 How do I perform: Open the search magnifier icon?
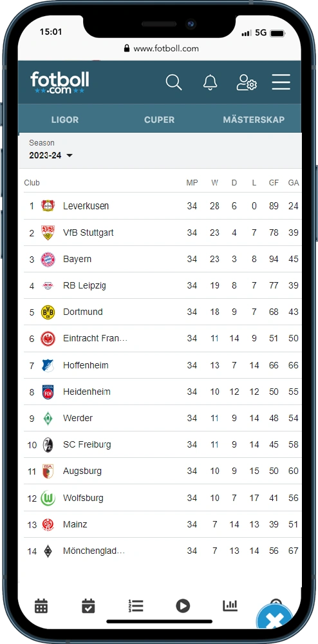coord(174,82)
